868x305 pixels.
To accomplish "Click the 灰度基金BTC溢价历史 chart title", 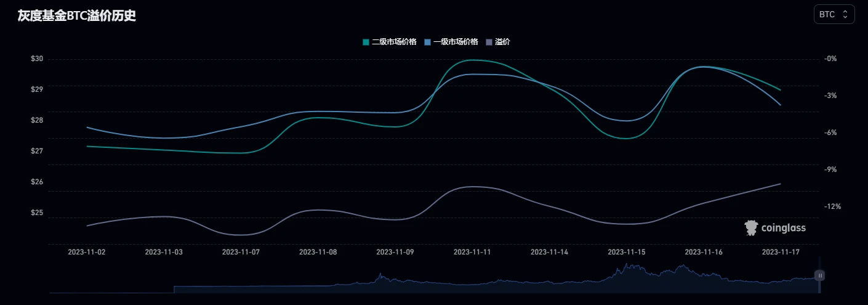I will tap(77, 16).
